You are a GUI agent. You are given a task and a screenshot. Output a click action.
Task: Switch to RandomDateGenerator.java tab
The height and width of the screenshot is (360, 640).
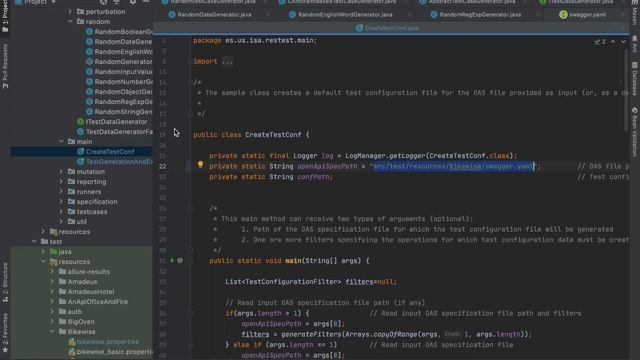click(214, 15)
